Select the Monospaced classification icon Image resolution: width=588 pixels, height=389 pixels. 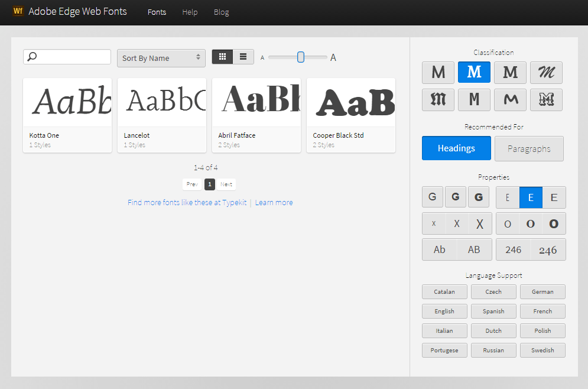[x=474, y=100]
